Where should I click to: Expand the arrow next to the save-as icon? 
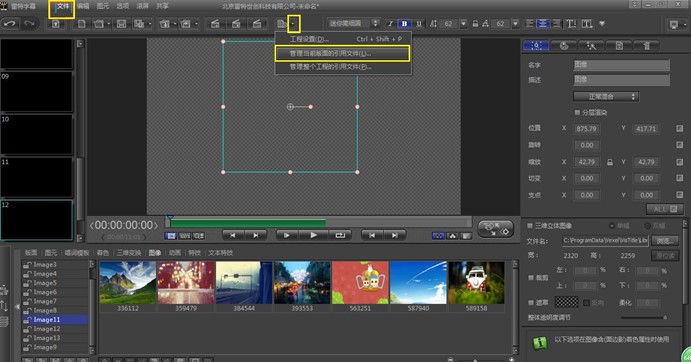click(149, 24)
